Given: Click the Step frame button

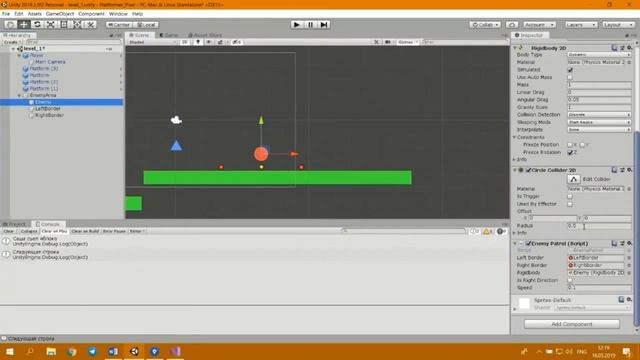Looking at the screenshot, I should click(324, 24).
